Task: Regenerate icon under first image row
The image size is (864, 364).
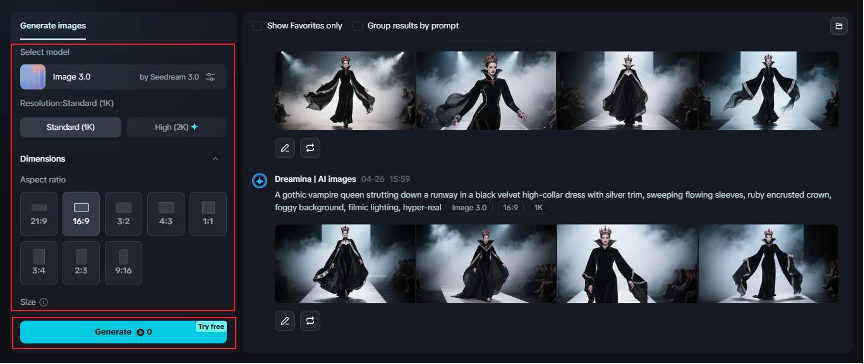Action: (310, 148)
